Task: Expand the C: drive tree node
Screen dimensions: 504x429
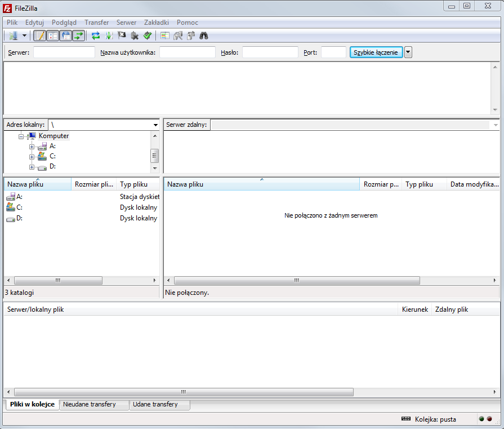Action: pyautogui.click(x=32, y=156)
